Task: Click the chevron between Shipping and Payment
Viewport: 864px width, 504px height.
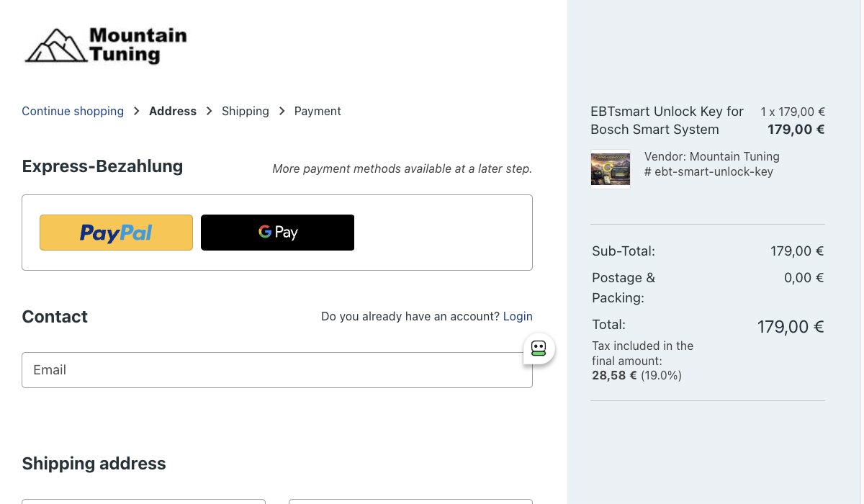Action: 282,111
